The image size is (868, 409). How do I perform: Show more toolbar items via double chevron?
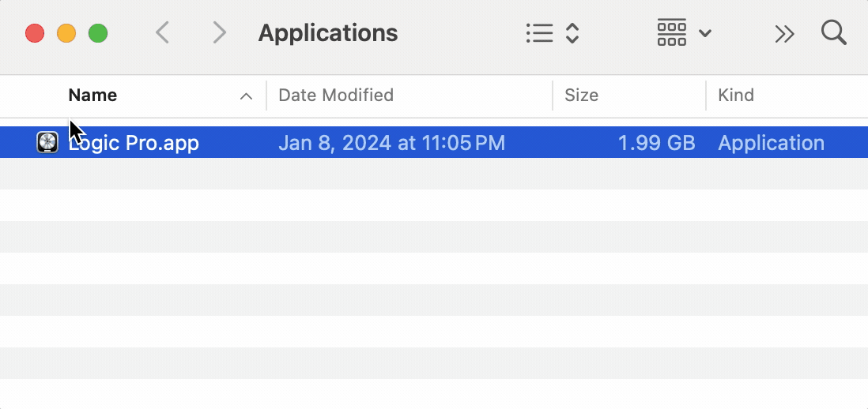(784, 34)
